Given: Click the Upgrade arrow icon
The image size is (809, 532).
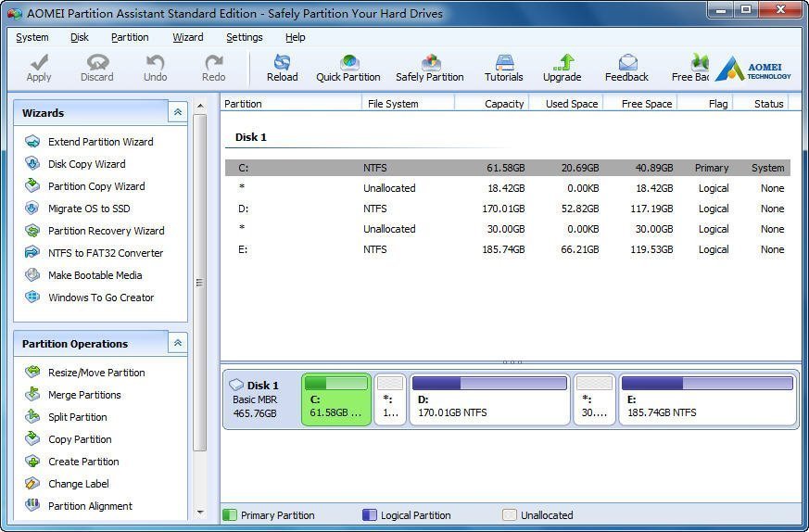Looking at the screenshot, I should tap(563, 62).
